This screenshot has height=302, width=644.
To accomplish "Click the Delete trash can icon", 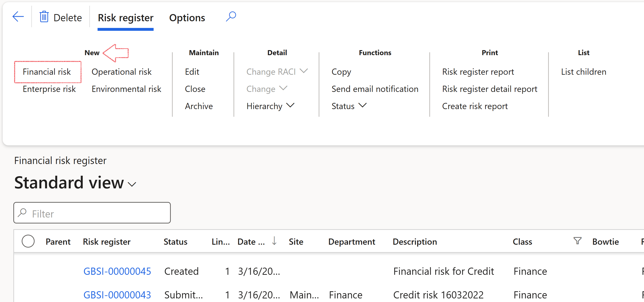I will [44, 17].
